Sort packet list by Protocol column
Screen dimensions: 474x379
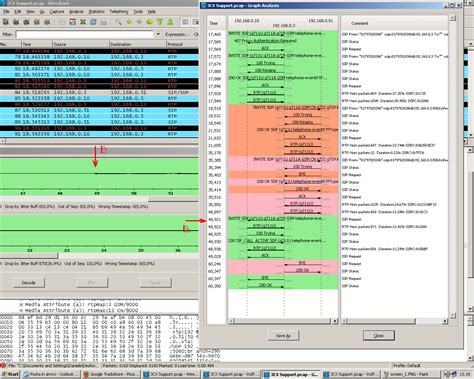click(182, 44)
